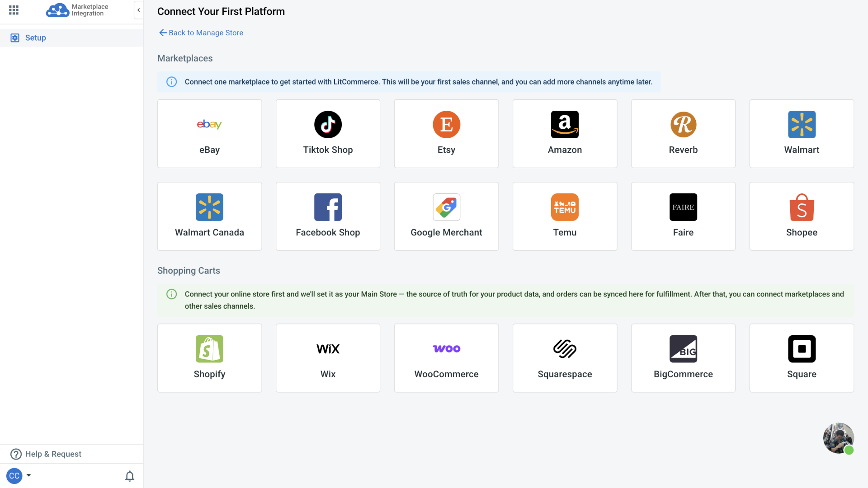The height and width of the screenshot is (488, 868).
Task: Click the Walmart Canada label
Action: pyautogui.click(x=209, y=232)
